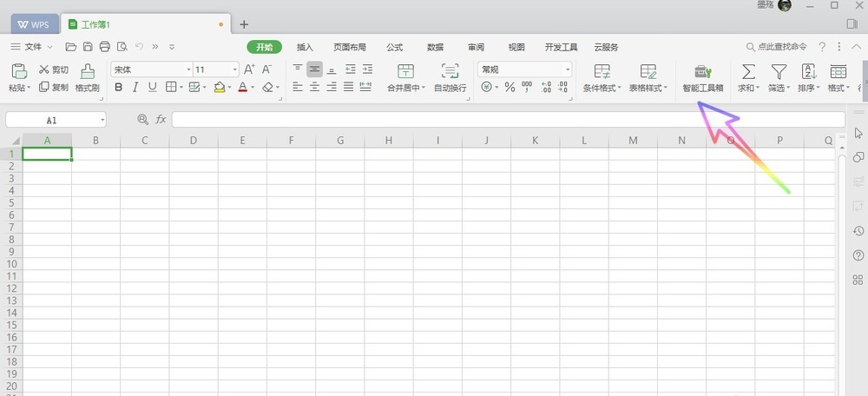Image resolution: width=868 pixels, height=396 pixels.
Task: Click the WPS home tab
Action: click(x=35, y=24)
